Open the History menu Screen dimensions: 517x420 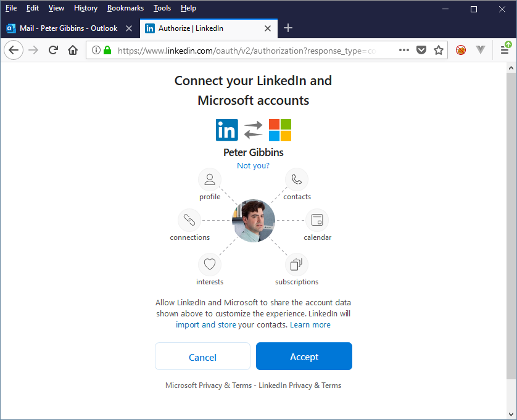tap(86, 8)
